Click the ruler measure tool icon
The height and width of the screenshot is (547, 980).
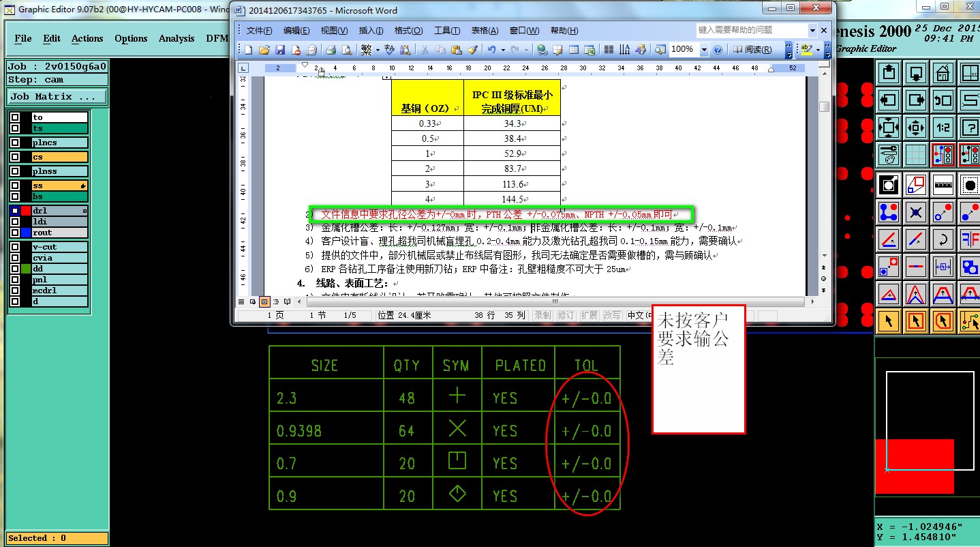[x=943, y=185]
